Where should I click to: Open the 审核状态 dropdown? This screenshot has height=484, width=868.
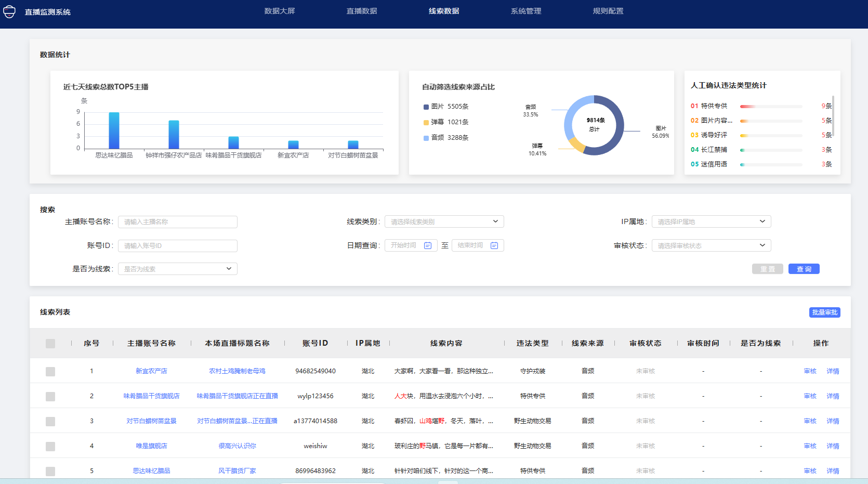pos(712,245)
